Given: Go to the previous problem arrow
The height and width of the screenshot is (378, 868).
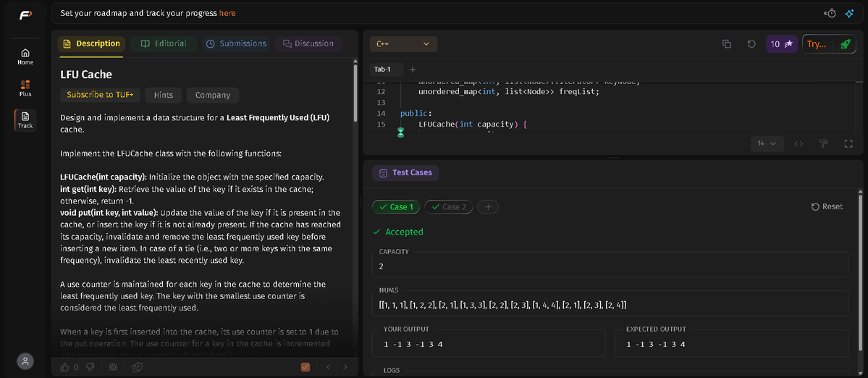Looking at the screenshot, I should coord(328,367).
